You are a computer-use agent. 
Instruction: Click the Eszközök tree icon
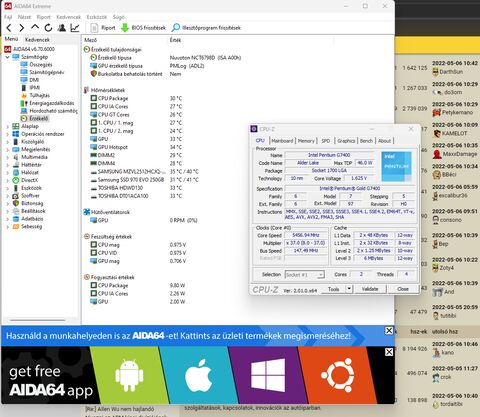point(16,188)
